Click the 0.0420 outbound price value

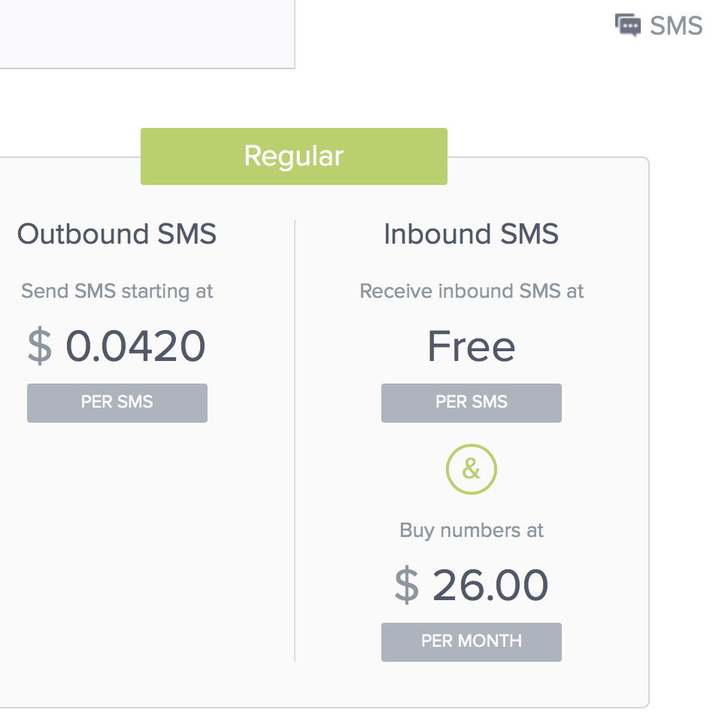tap(135, 347)
